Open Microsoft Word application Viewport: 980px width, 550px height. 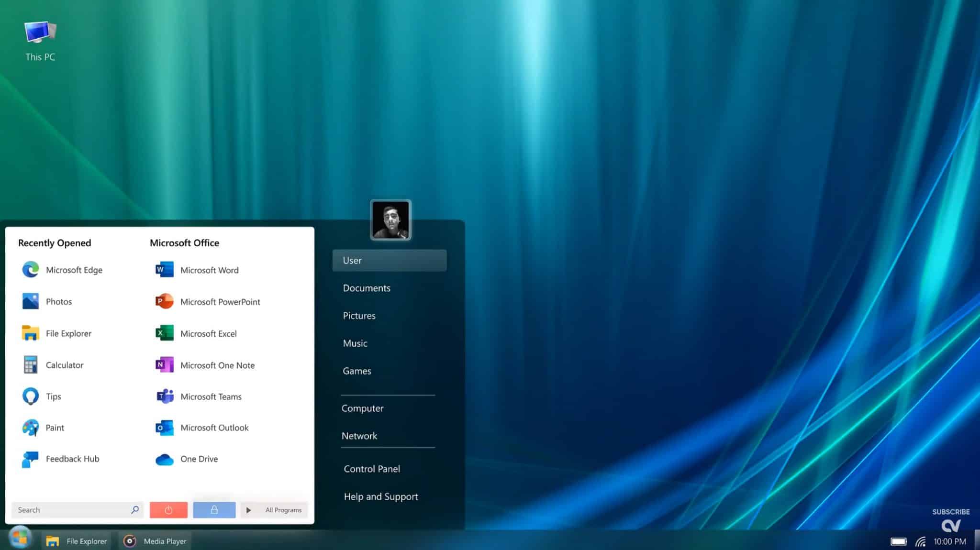click(209, 270)
